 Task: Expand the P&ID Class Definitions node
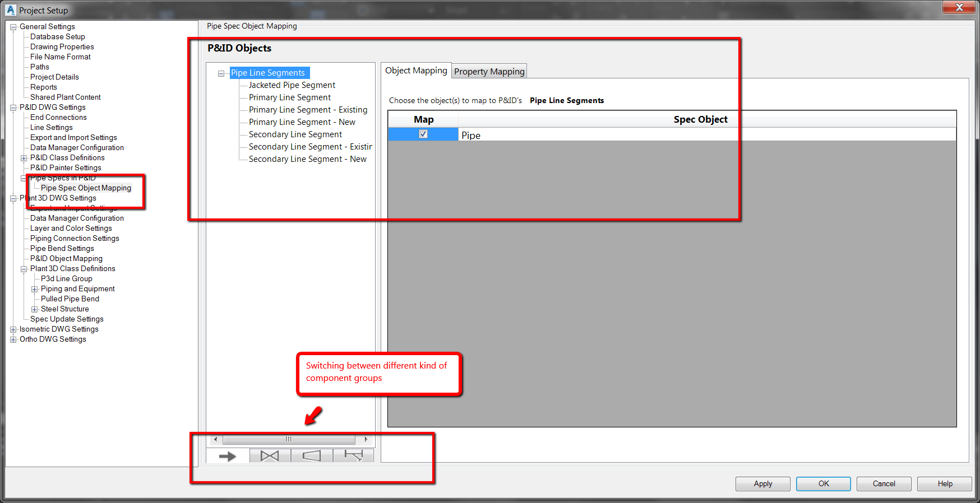click(24, 158)
